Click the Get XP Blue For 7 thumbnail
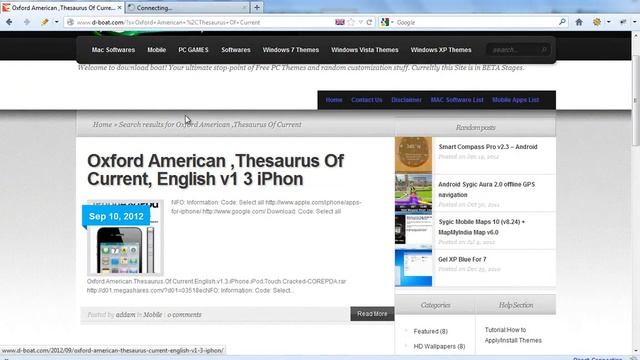 click(x=413, y=268)
